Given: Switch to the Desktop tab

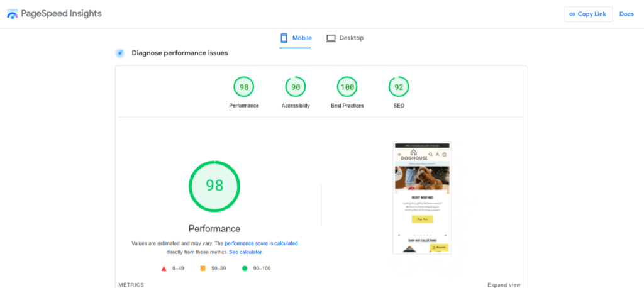Looking at the screenshot, I should point(345,38).
